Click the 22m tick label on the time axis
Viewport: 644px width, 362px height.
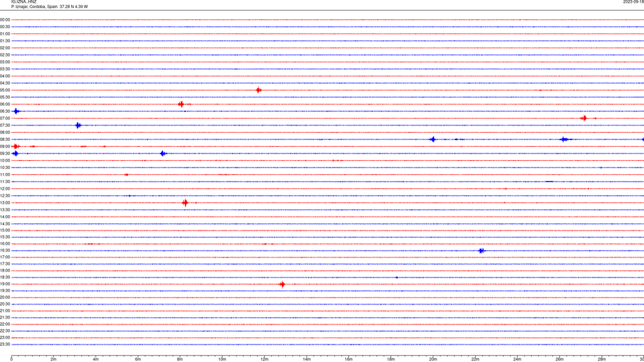(475, 359)
